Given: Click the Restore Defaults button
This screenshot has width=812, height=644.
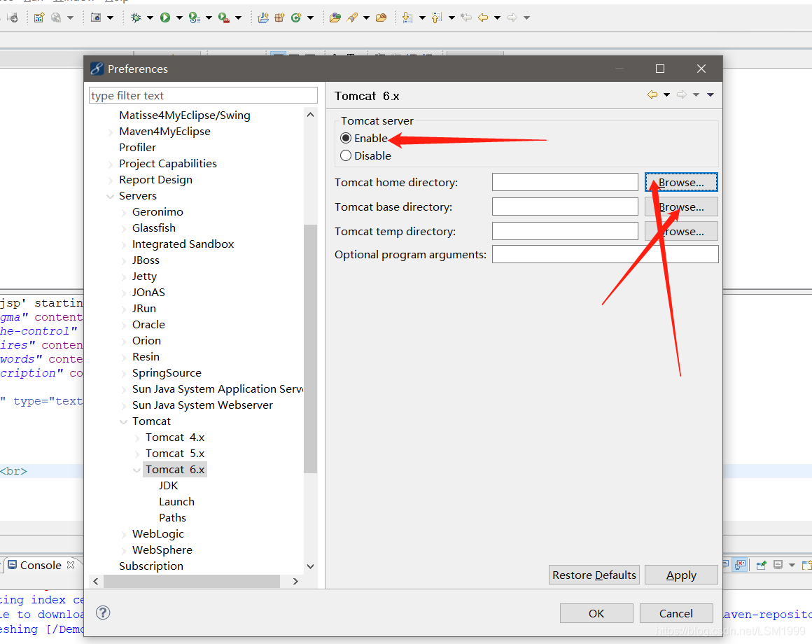Looking at the screenshot, I should click(594, 575).
